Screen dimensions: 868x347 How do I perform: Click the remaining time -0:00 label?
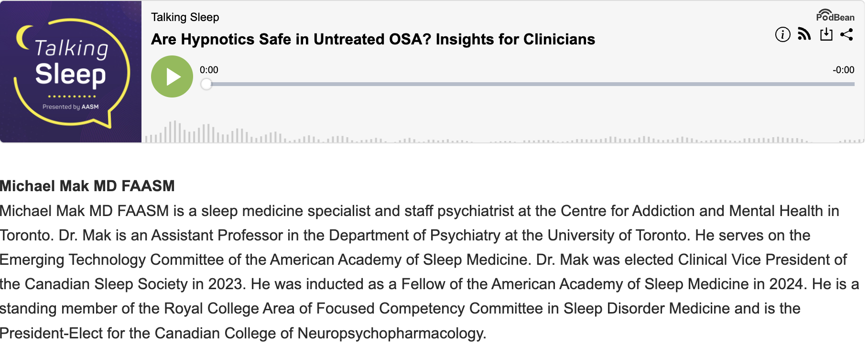pyautogui.click(x=843, y=70)
